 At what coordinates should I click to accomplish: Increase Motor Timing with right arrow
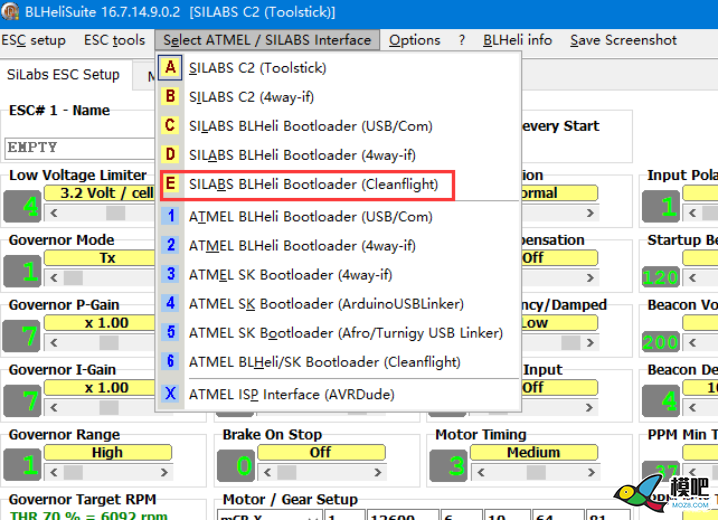[591, 472]
